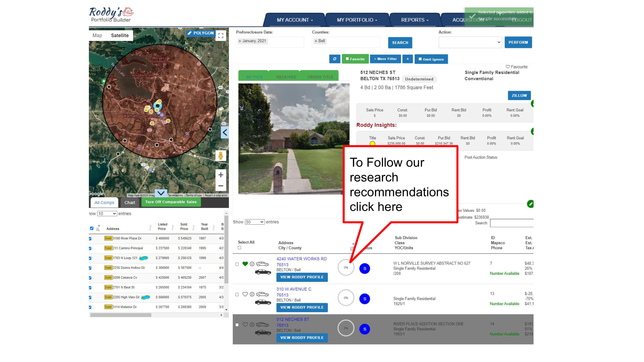The image size is (644, 362).
Task: Click outline car icon for 4240 Water Works
Action: (262, 264)
